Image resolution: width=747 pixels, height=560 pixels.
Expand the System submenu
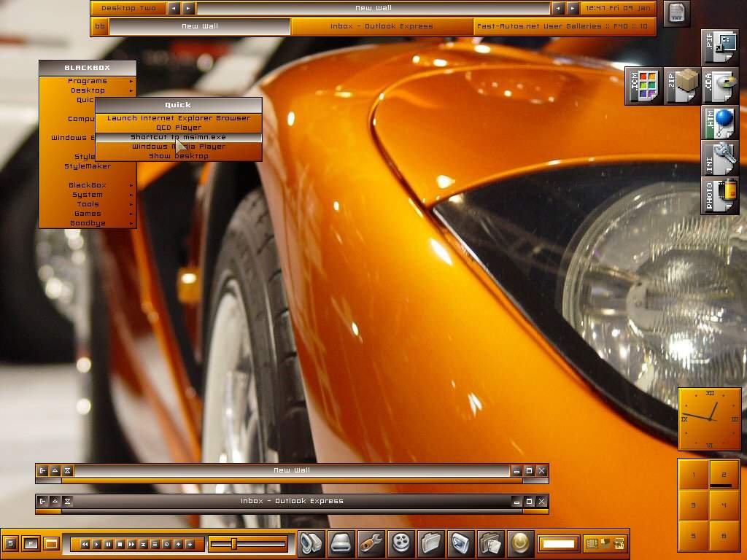(x=88, y=195)
